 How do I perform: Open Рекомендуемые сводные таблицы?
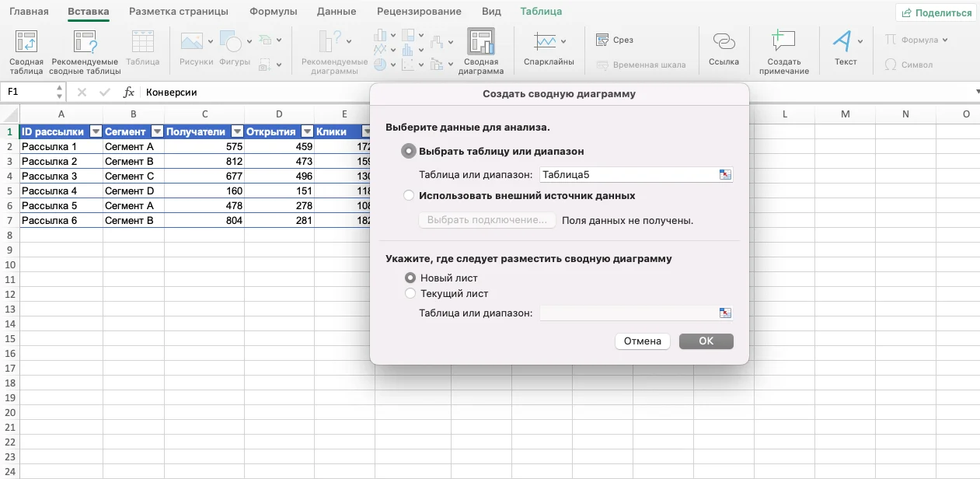tap(85, 44)
